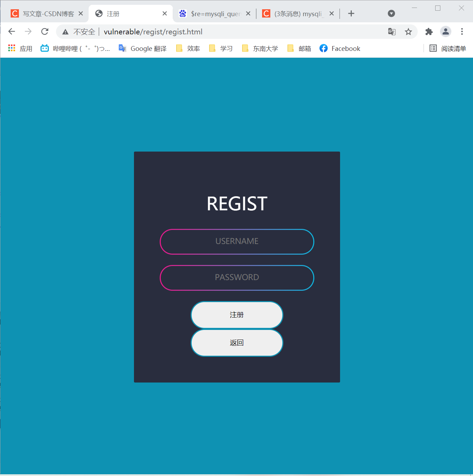Close the 注册 tab
This screenshot has height=476, width=473.
point(165,13)
